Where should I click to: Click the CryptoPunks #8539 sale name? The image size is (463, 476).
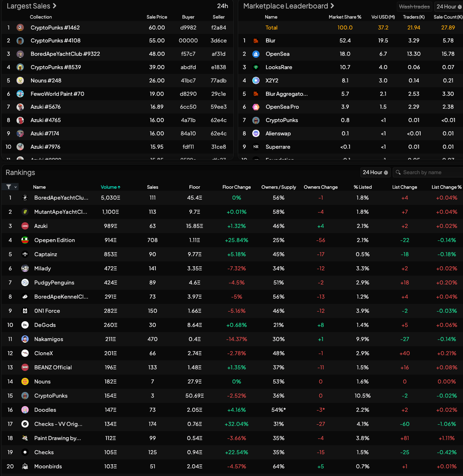(x=56, y=67)
